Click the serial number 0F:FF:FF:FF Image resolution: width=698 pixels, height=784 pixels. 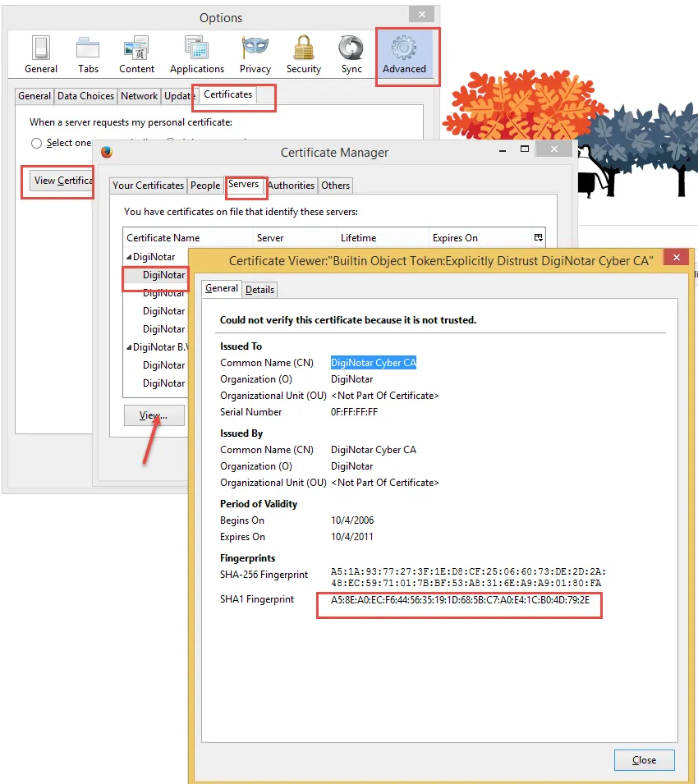tap(354, 412)
